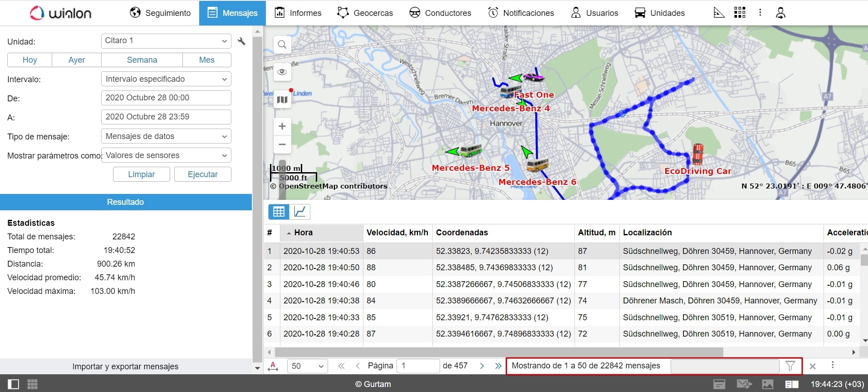Image resolution: width=868 pixels, height=392 pixels.
Task: Zoom out with the map minus button
Action: [x=282, y=144]
